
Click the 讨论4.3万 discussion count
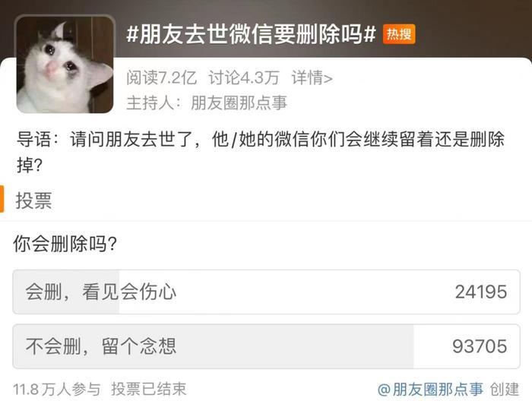[x=244, y=78]
